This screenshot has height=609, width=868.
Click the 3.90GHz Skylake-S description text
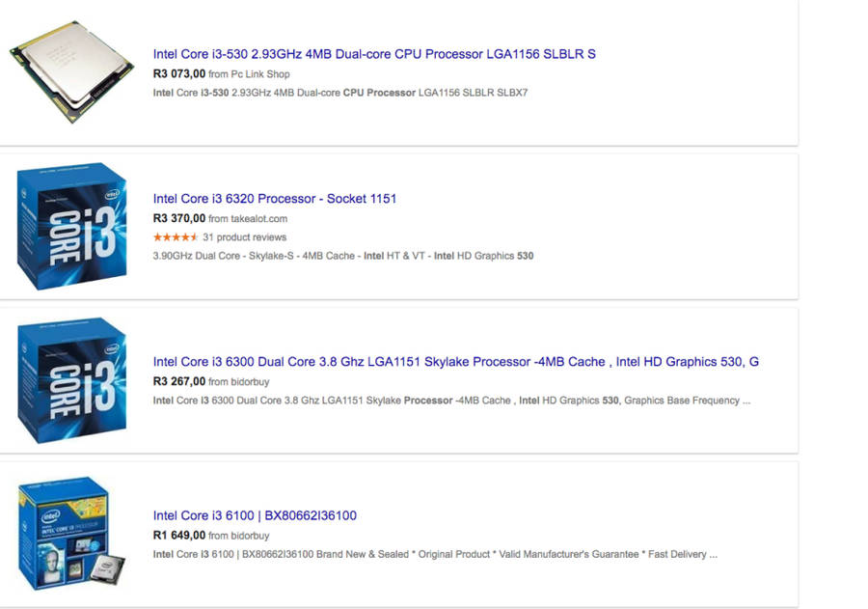(x=342, y=256)
